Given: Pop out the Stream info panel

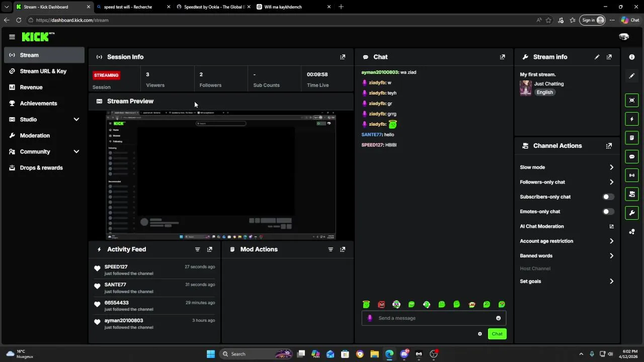Looking at the screenshot, I should (x=609, y=57).
